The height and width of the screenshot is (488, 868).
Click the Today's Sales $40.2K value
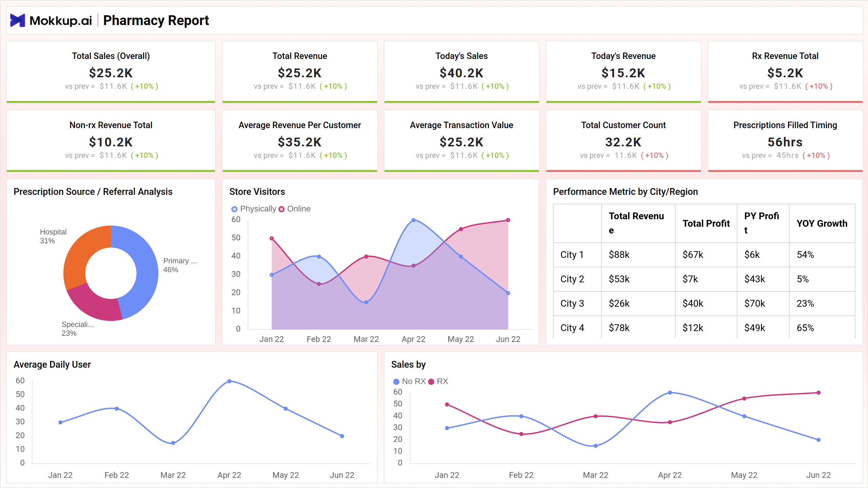click(x=461, y=73)
